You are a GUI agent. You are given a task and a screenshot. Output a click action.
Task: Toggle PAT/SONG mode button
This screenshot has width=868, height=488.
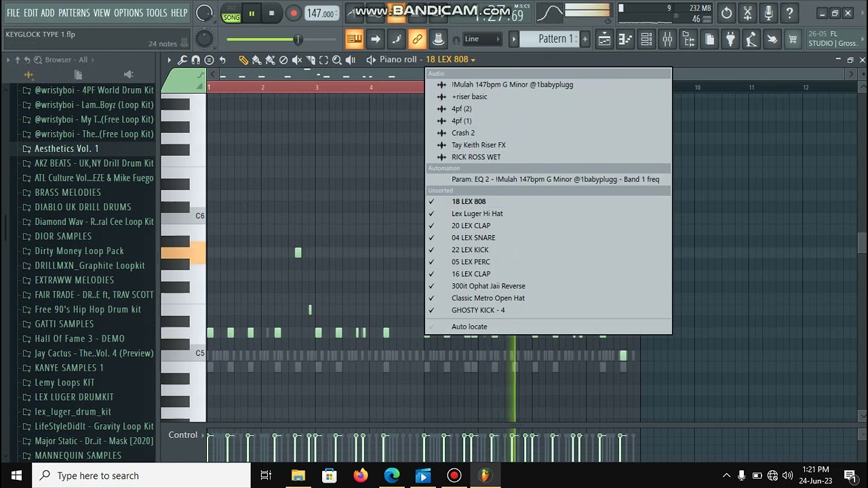pos(231,14)
